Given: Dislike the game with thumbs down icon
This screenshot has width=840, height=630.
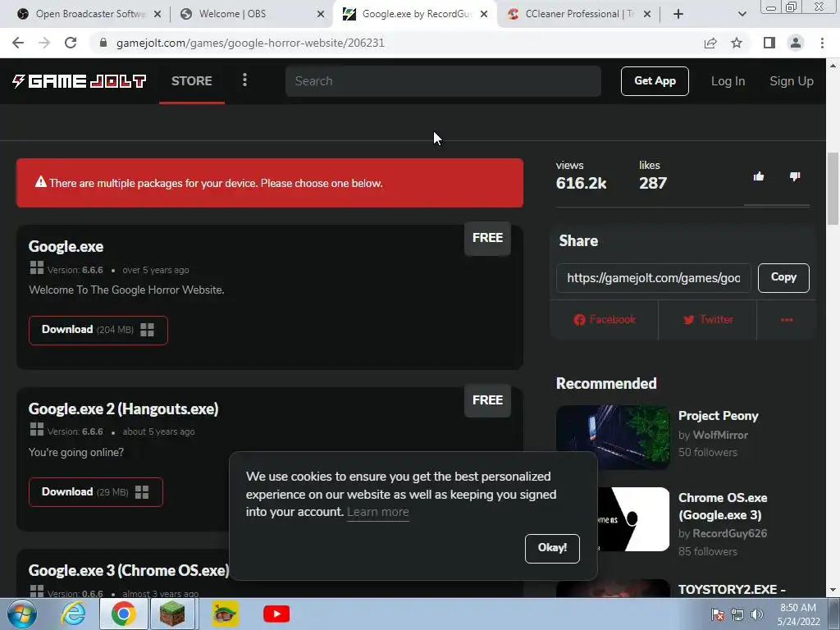Looking at the screenshot, I should (x=795, y=176).
